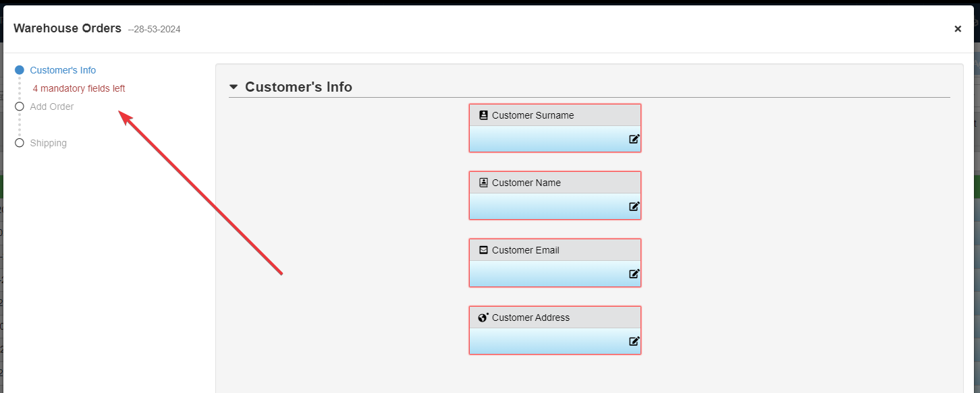
Task: Select the Add Order step circle
Action: click(20, 107)
